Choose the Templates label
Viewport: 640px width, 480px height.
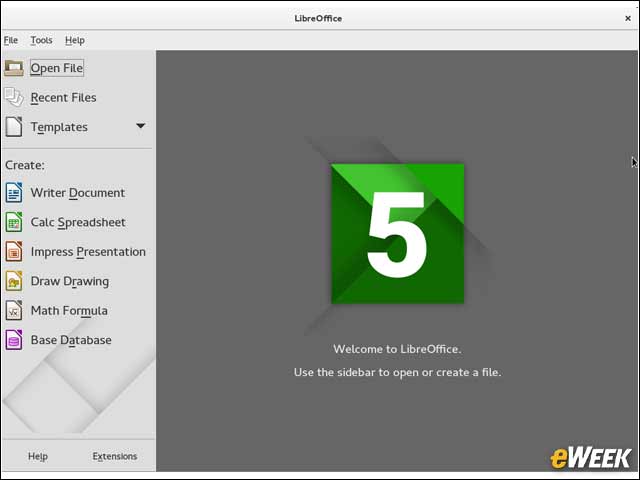pos(59,127)
